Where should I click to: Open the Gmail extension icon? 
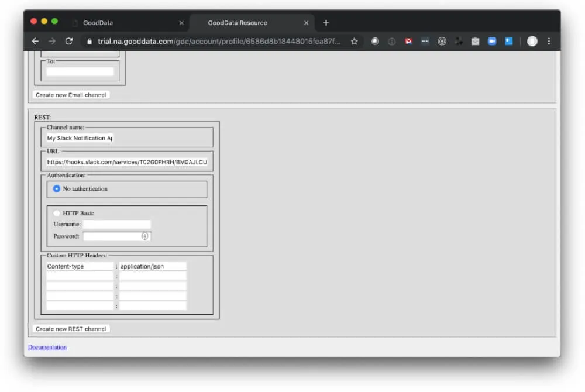point(408,42)
